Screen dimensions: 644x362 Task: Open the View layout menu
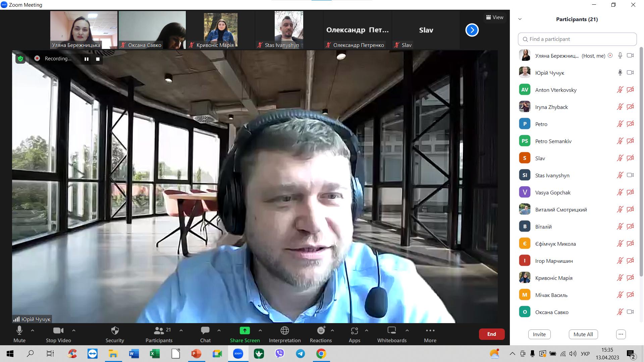(x=495, y=17)
